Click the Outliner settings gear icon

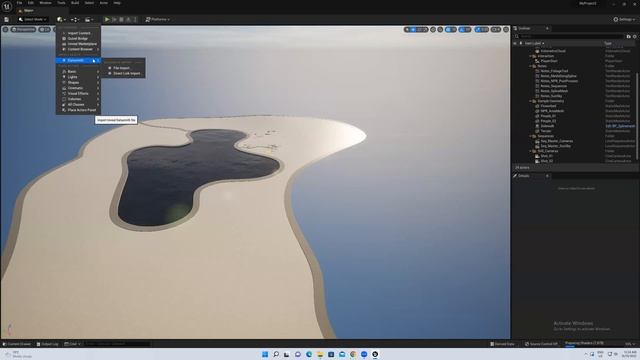[634, 36]
